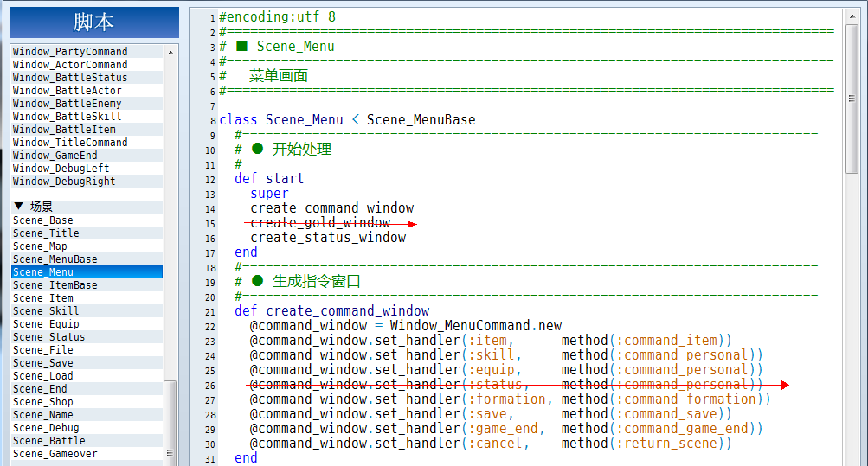Click code editor vertical scrollbar thumb
Viewport: 868px width, 466px height.
[852, 99]
